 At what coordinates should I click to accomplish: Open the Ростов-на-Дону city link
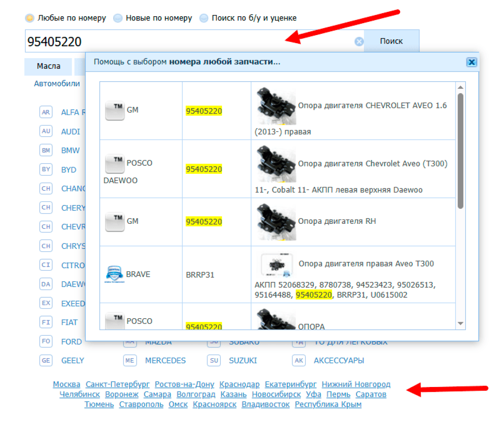click(x=185, y=384)
